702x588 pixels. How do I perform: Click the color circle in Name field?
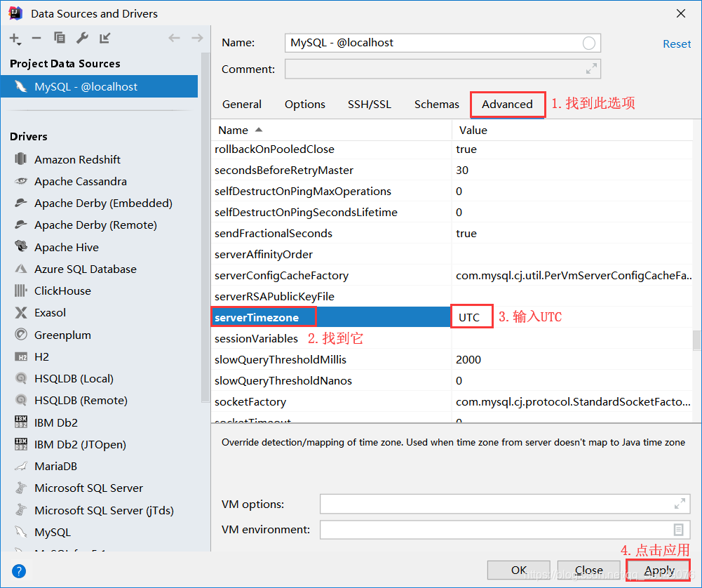coord(588,43)
